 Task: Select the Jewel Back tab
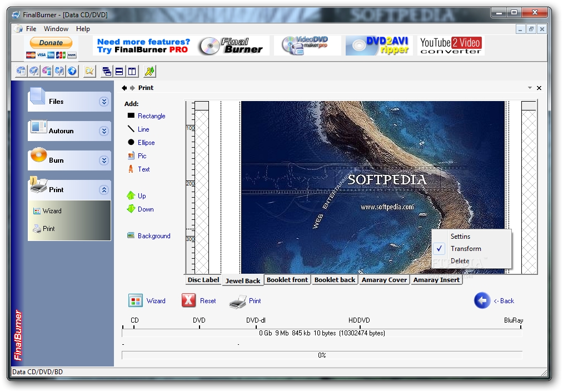(243, 280)
